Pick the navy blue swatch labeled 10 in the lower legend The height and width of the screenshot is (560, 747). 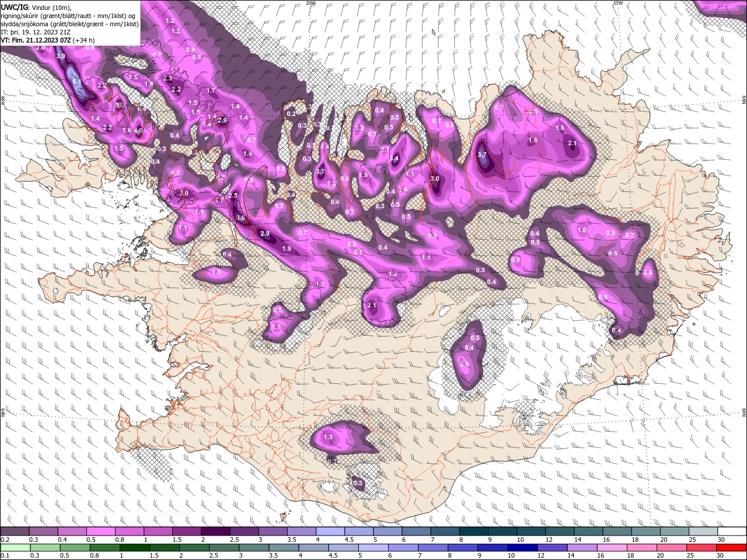[522, 548]
